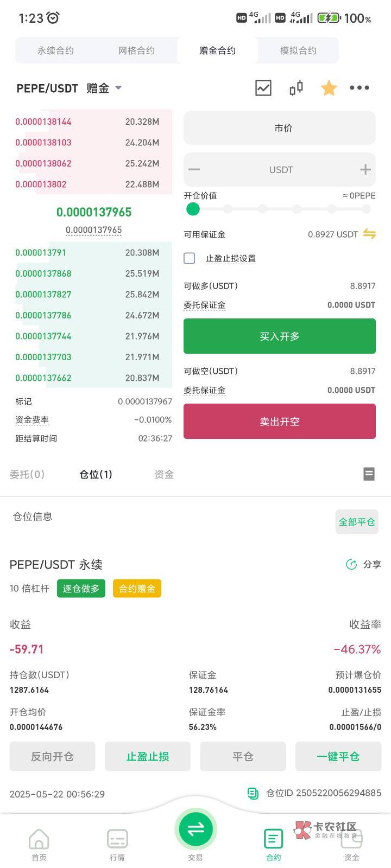This screenshot has width=391, height=868.
Task: Expand the PEPE/USDT pair dropdown
Action: click(x=118, y=88)
